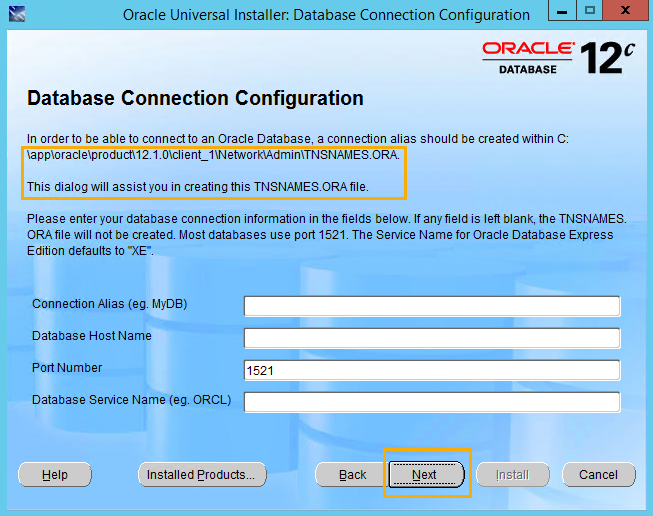Click the 'Database Service Name (eg. ORCL)' label

[x=132, y=400]
